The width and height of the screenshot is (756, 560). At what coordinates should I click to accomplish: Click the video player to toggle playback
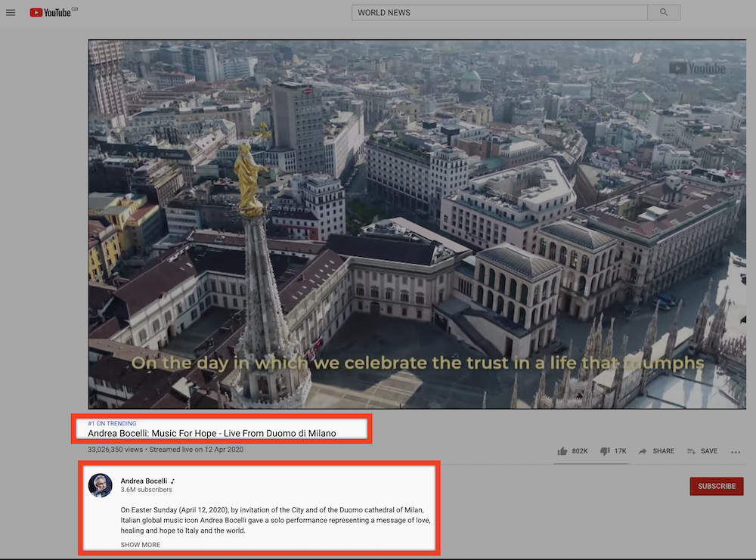417,224
